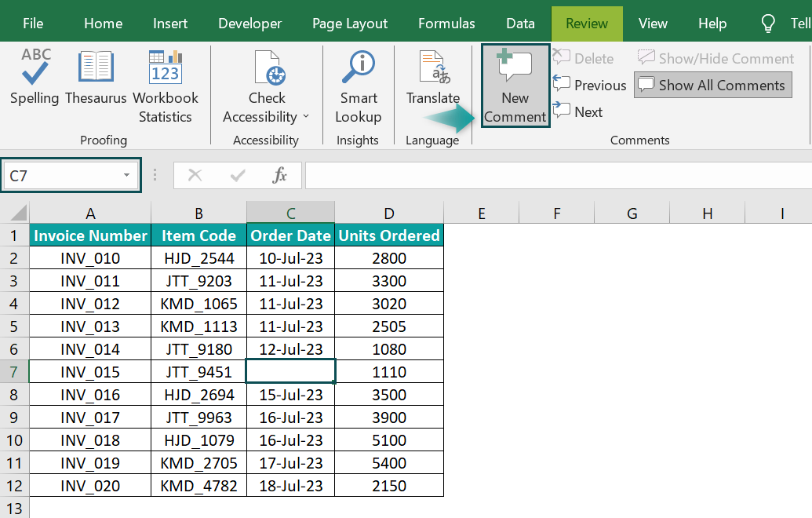Select cell containing 15-Jul-23

click(x=290, y=395)
